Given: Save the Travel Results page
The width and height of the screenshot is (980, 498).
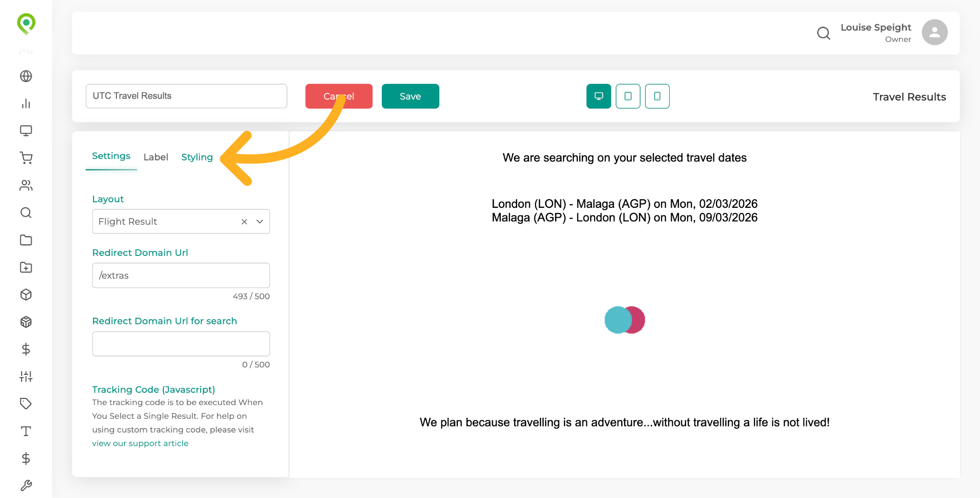Looking at the screenshot, I should 410,96.
